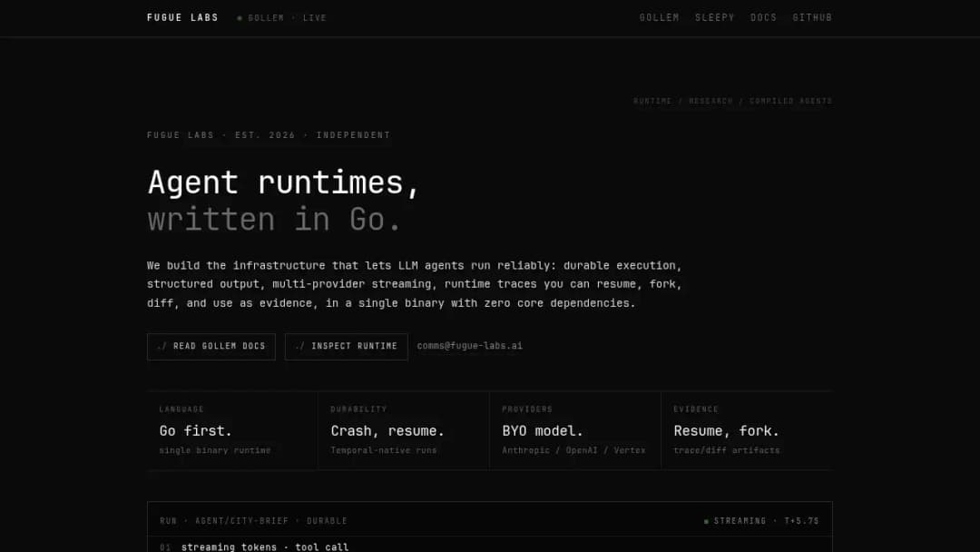Open the SLEEPY nav item
Viewport: 980px width, 552px height.
coord(714,17)
